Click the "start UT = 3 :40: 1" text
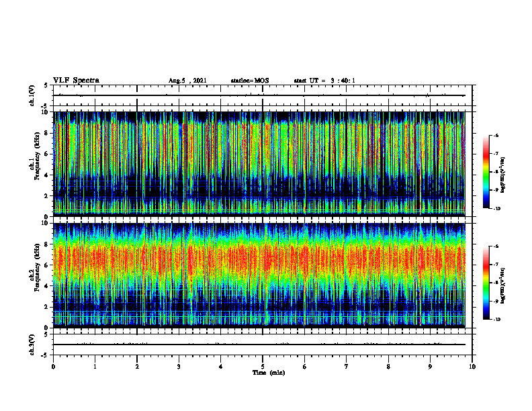Screen dimensions: 532x411 (324, 81)
